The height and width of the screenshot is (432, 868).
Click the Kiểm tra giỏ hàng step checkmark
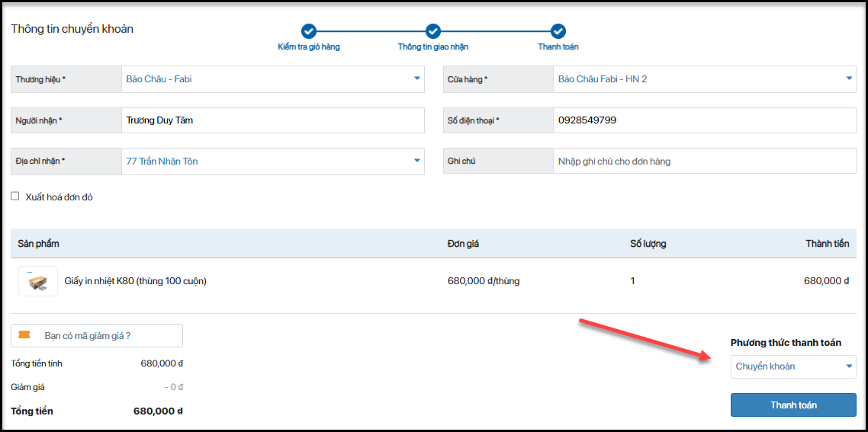308,31
